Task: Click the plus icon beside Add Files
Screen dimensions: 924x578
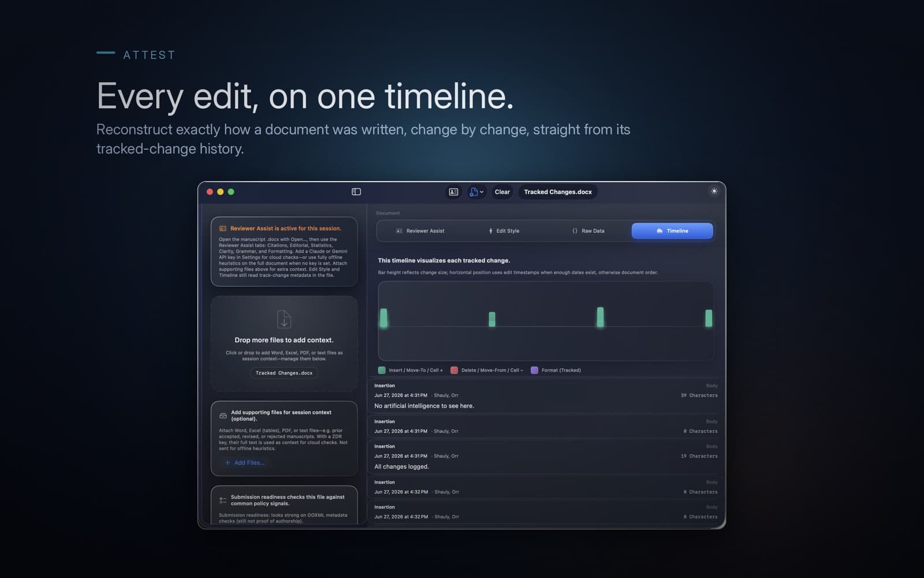Action: click(x=228, y=462)
